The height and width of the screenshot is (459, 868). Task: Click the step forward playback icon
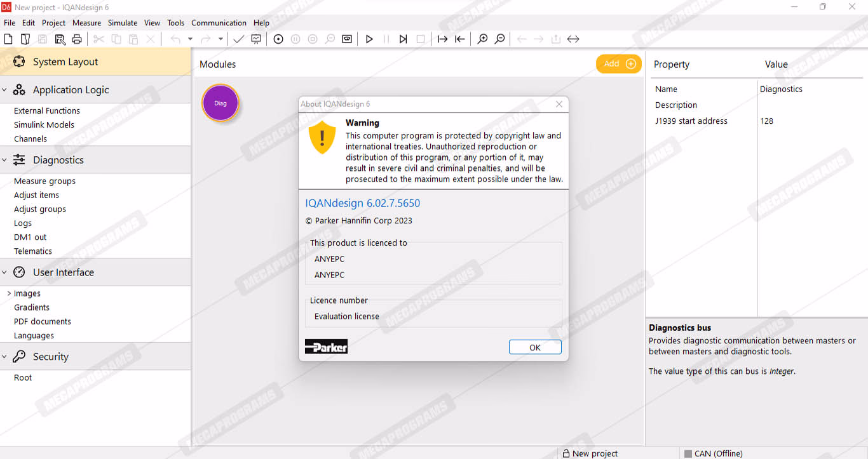click(403, 39)
